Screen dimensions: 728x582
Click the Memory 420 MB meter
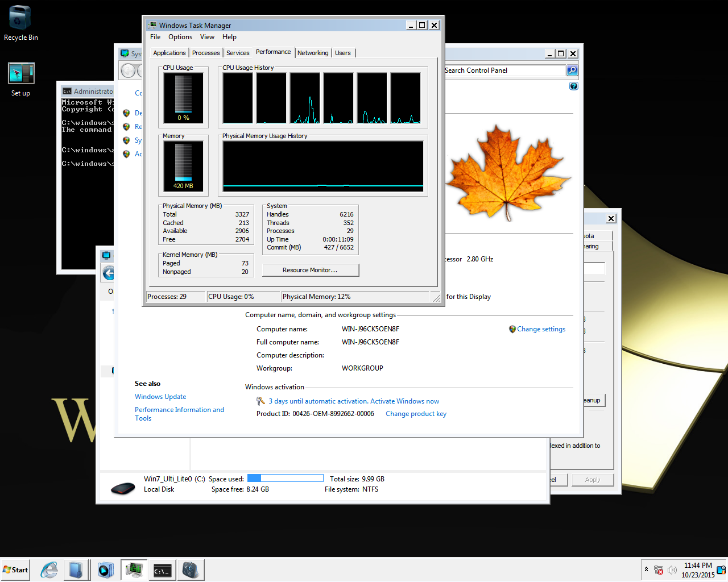(x=183, y=166)
